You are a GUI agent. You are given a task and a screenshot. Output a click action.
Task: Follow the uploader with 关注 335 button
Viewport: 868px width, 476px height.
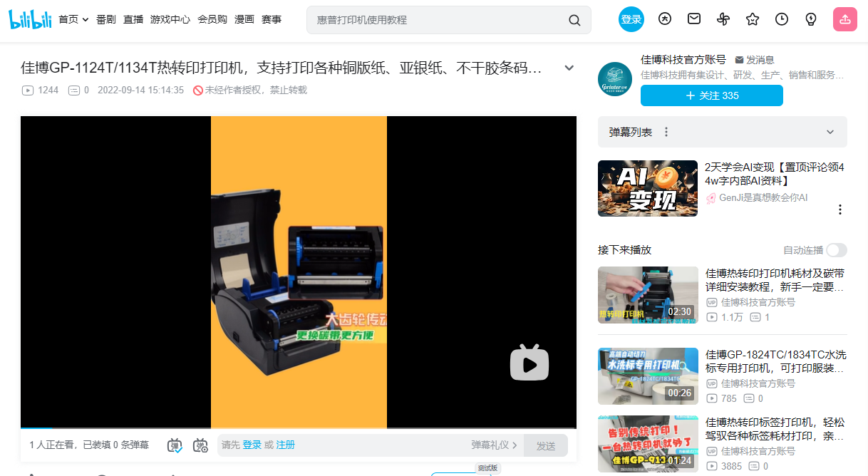coord(712,95)
